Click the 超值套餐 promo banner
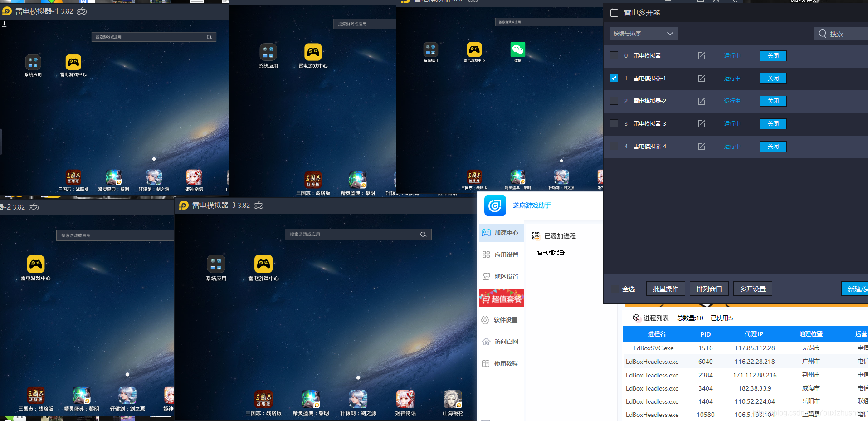 [502, 298]
